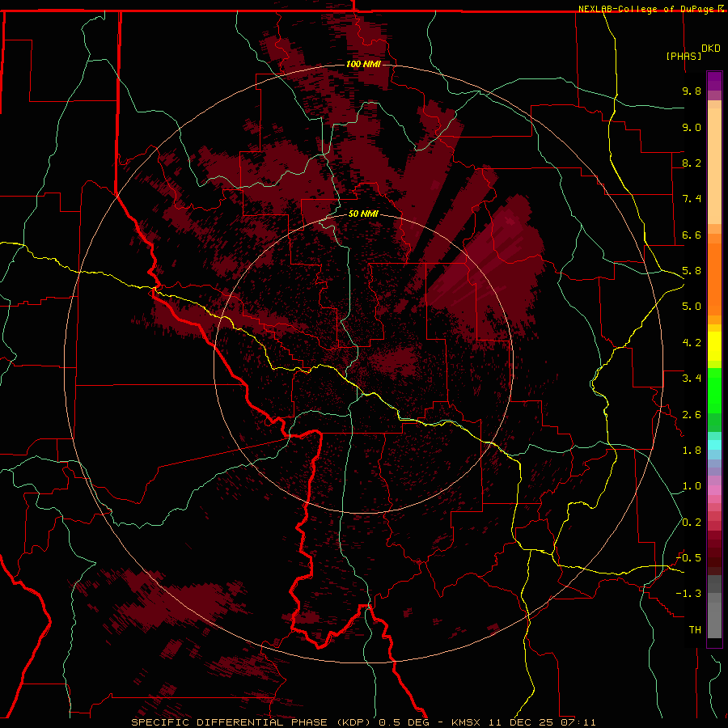Pick the yellow band of the colorbar
728x728 pixels.
pos(714,346)
